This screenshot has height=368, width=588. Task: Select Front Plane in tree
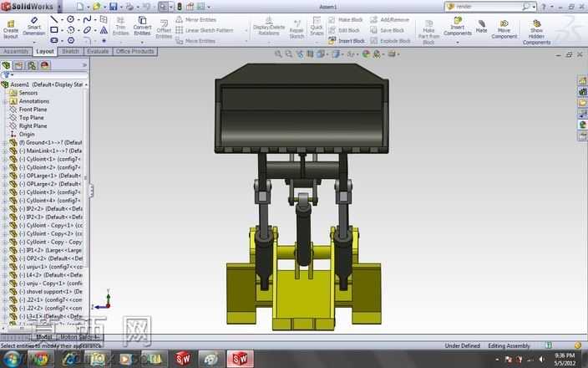click(x=33, y=110)
